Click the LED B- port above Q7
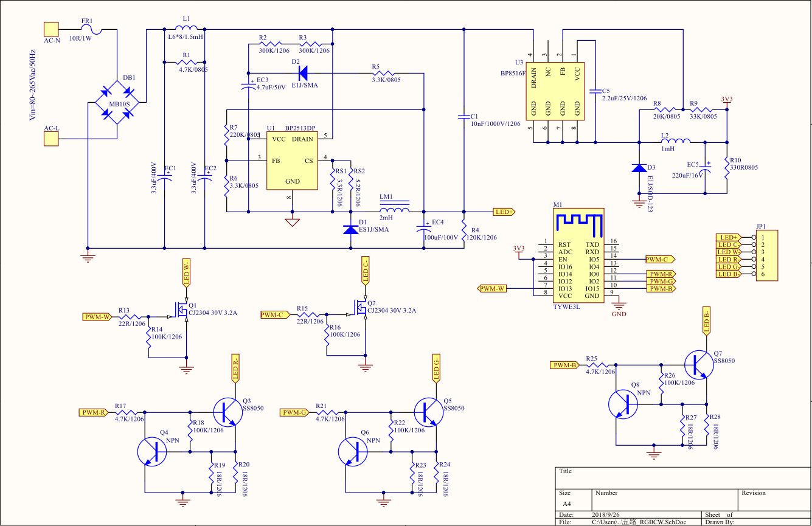The width and height of the screenshot is (812, 526). (x=707, y=322)
